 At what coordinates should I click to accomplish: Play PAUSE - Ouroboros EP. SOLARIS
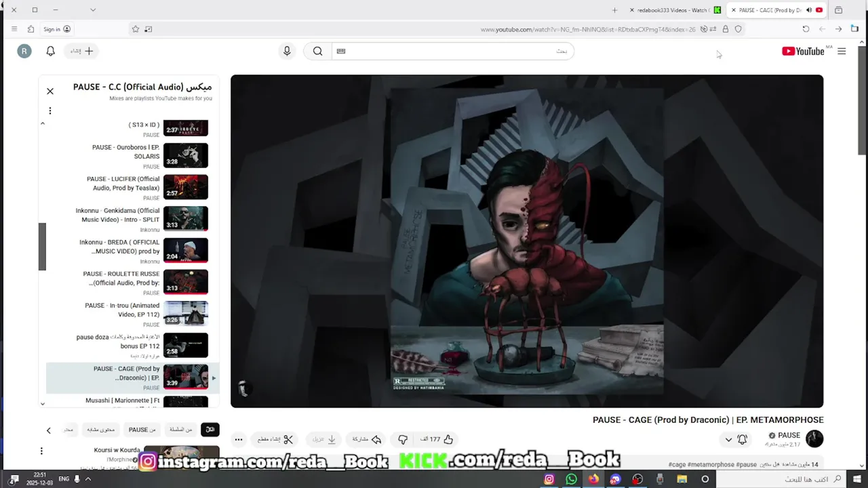click(132, 155)
